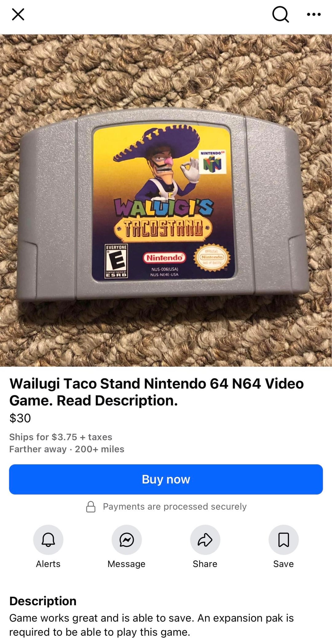Tap the Share arrow icon

tap(205, 540)
